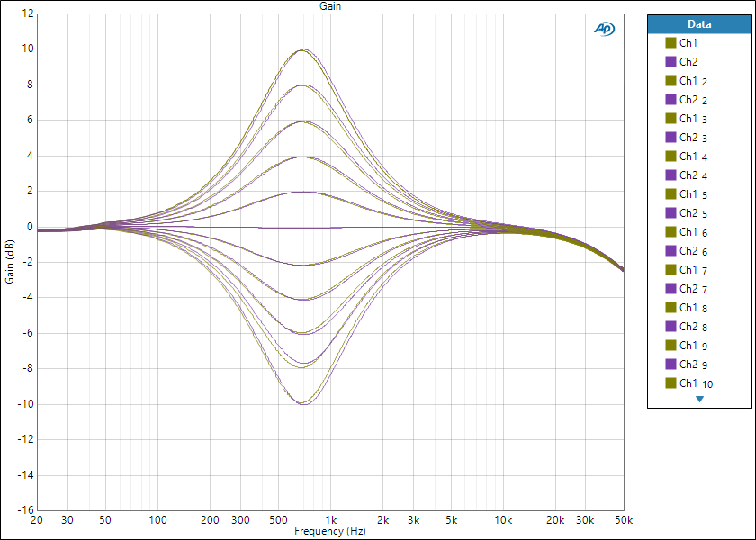The height and width of the screenshot is (540, 756).
Task: Click the Ch2 2 legend color swatch
Action: click(x=670, y=99)
